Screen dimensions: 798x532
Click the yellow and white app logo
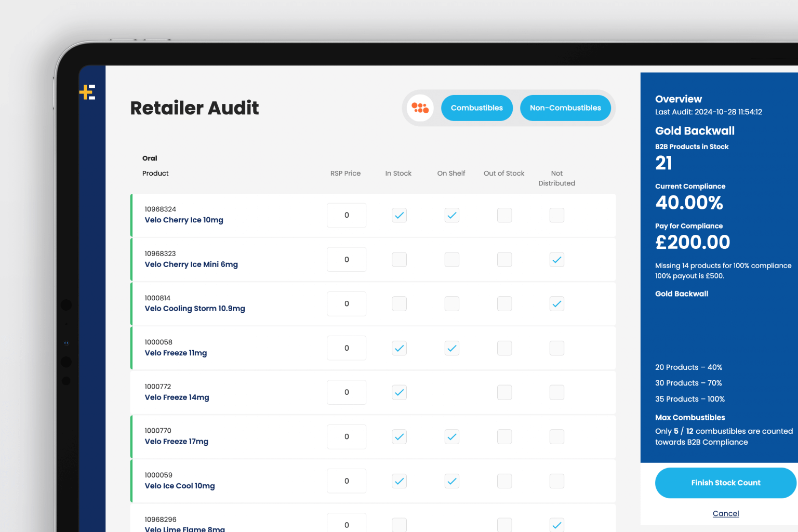(87, 92)
